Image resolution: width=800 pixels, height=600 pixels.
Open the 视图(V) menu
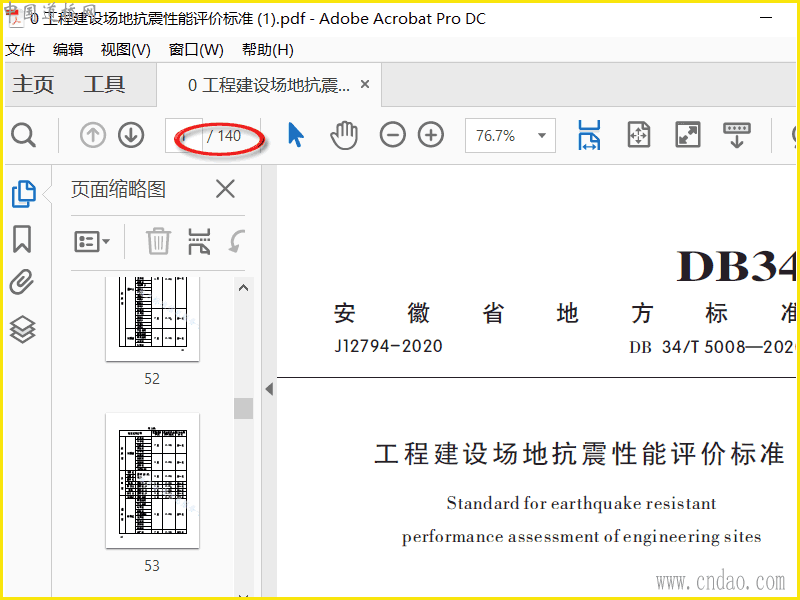[x=126, y=49]
